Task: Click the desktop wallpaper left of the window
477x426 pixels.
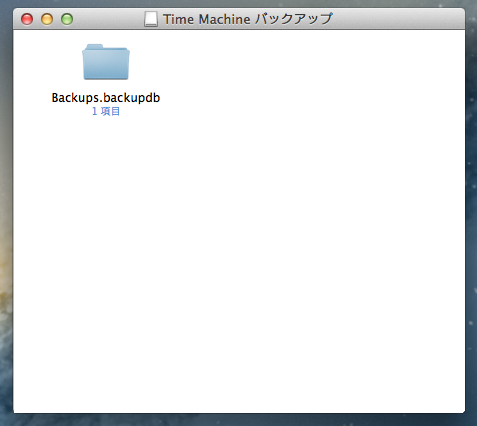Action: coord(6,213)
